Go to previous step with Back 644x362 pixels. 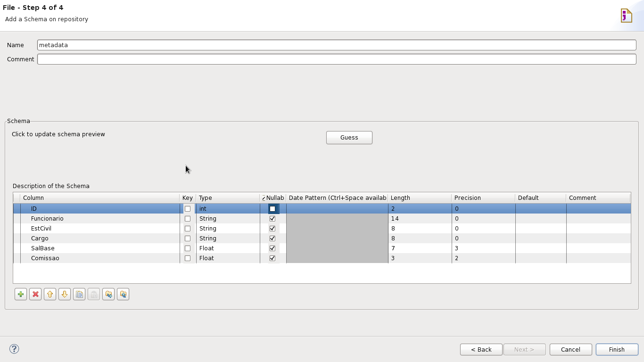(x=481, y=349)
